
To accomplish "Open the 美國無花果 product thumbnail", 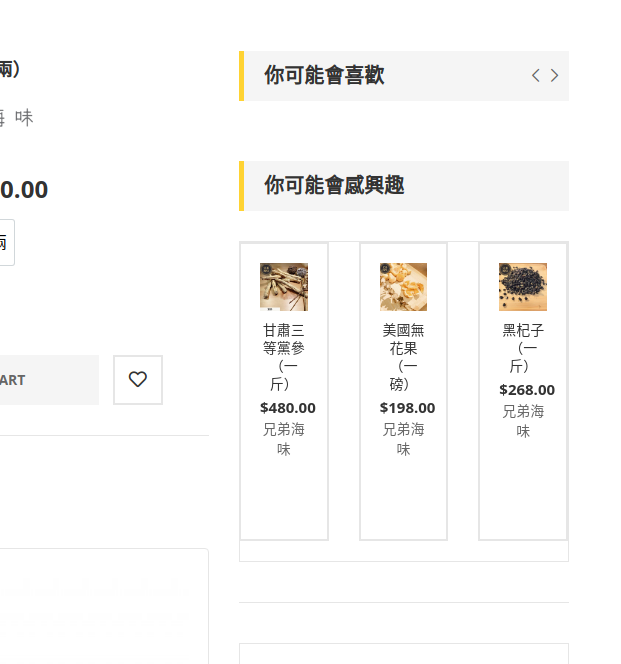I will click(x=403, y=287).
